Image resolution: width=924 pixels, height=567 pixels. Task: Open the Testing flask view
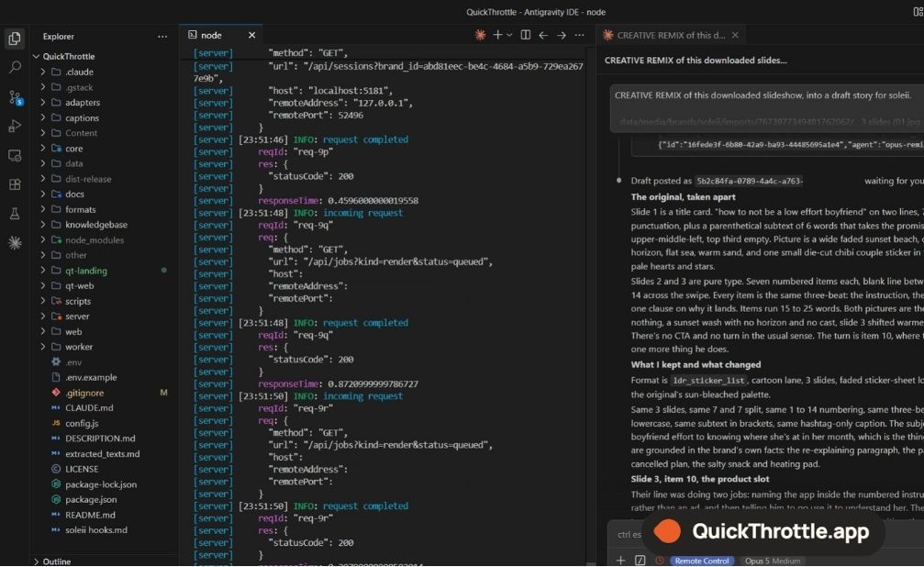point(15,214)
